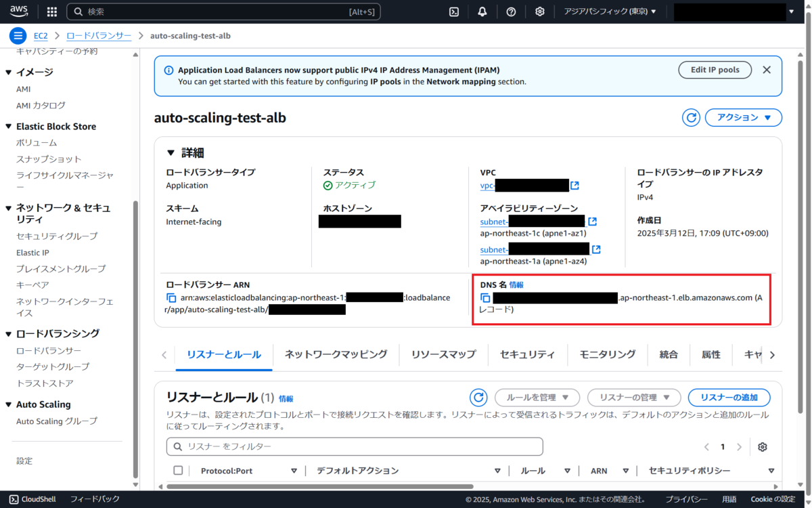The width and height of the screenshot is (812, 508).
Task: Click the top search box
Action: (223, 12)
